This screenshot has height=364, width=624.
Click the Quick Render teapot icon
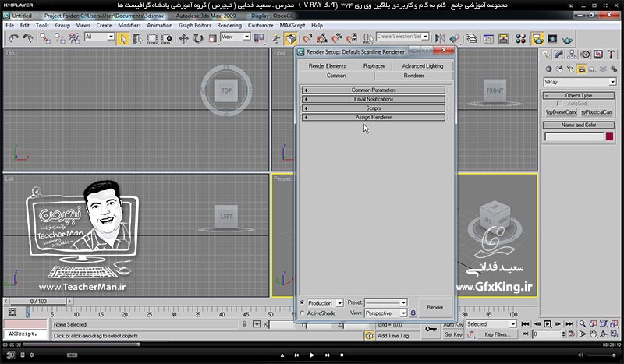567,39
